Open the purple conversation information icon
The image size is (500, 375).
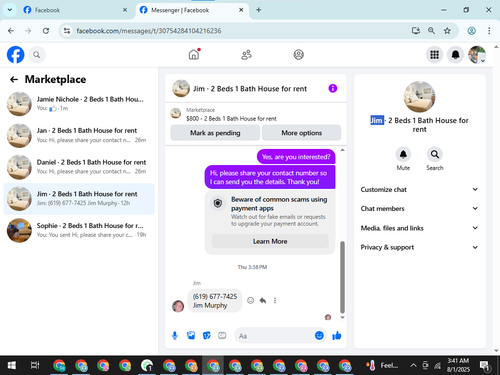tap(333, 88)
